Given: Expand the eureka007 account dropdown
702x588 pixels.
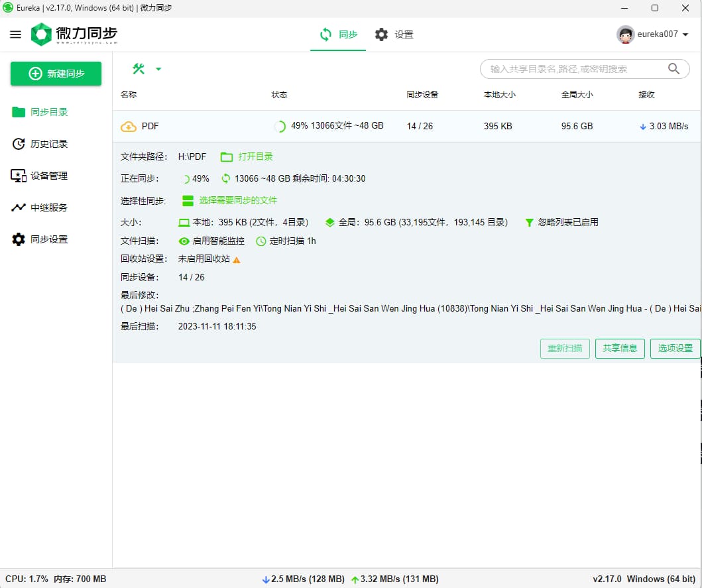Looking at the screenshot, I should click(x=685, y=34).
